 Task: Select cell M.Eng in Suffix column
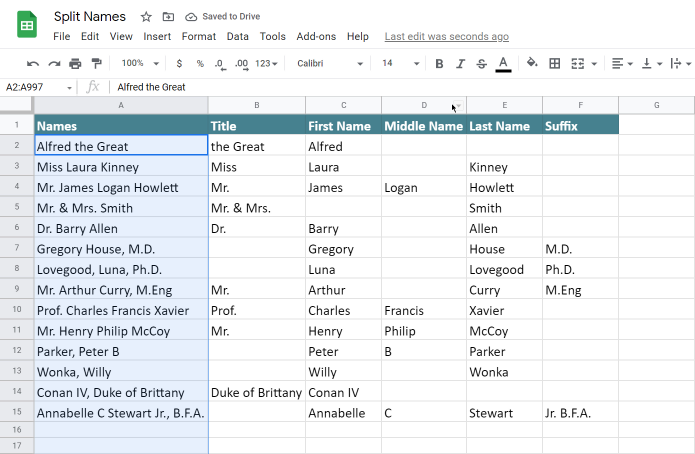tap(581, 290)
